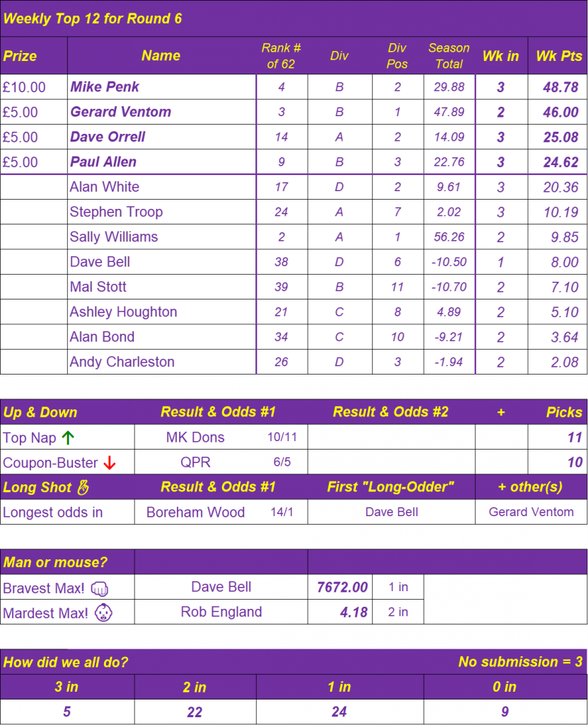Click the Prize column header

point(20,56)
